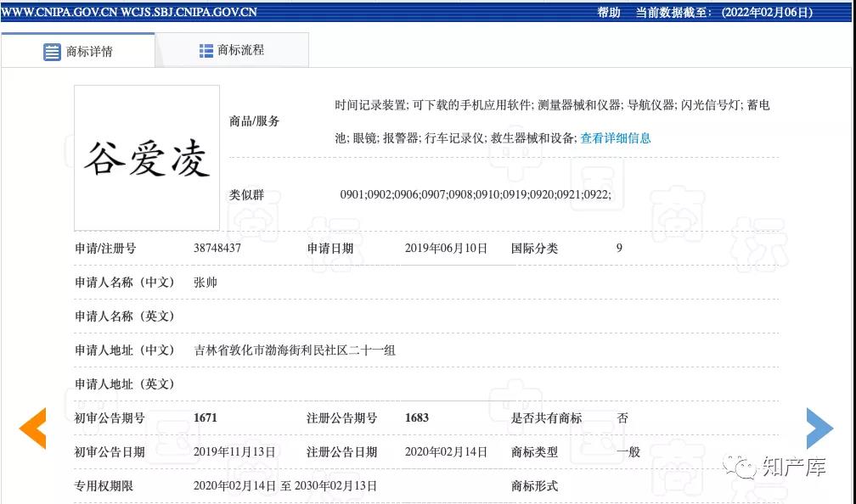Click the 申请人名称（中文） label
This screenshot has height=504, width=856.
click(x=125, y=282)
